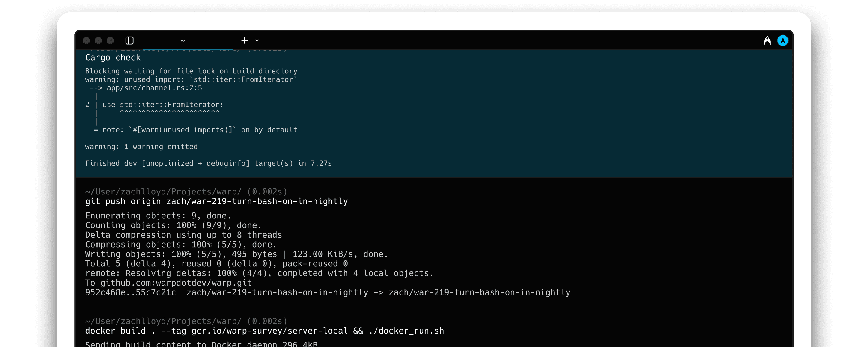Toggle the sidebar panel icon
Image resolution: width=868 pixels, height=347 pixels.
tap(129, 40)
